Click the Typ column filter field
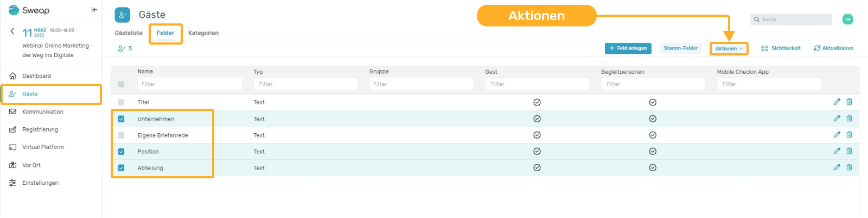Viewport: 868px width, 218px height. coord(305,84)
